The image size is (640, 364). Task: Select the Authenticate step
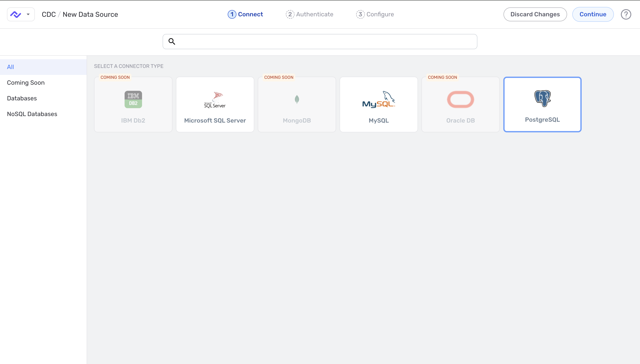[x=309, y=14]
